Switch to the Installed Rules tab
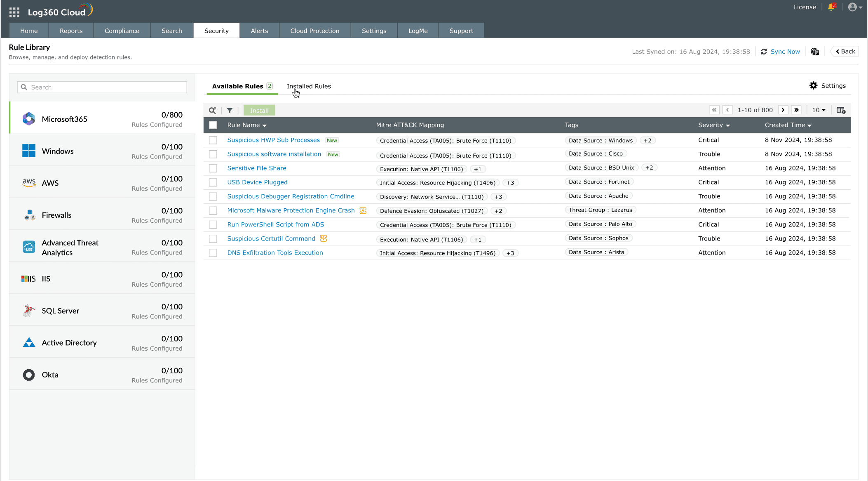868x481 pixels. pyautogui.click(x=309, y=86)
